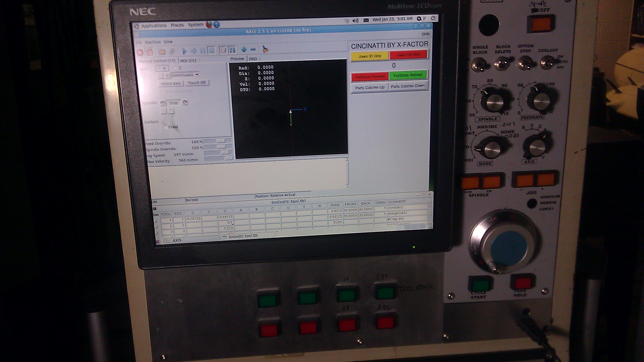Image resolution: width=644 pixels, height=362 pixels.
Task: Open the Help menu in AXIS
Action: coord(426,34)
